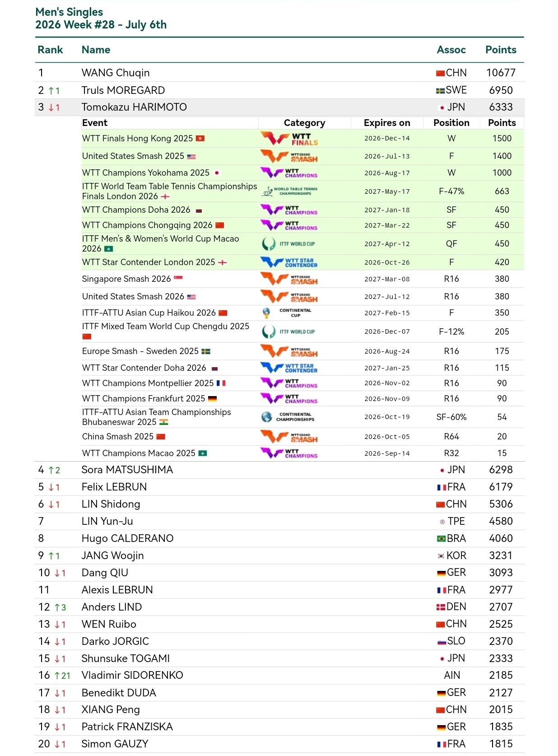
Task: Click the Alexis LEBRUN name
Action: tap(117, 590)
